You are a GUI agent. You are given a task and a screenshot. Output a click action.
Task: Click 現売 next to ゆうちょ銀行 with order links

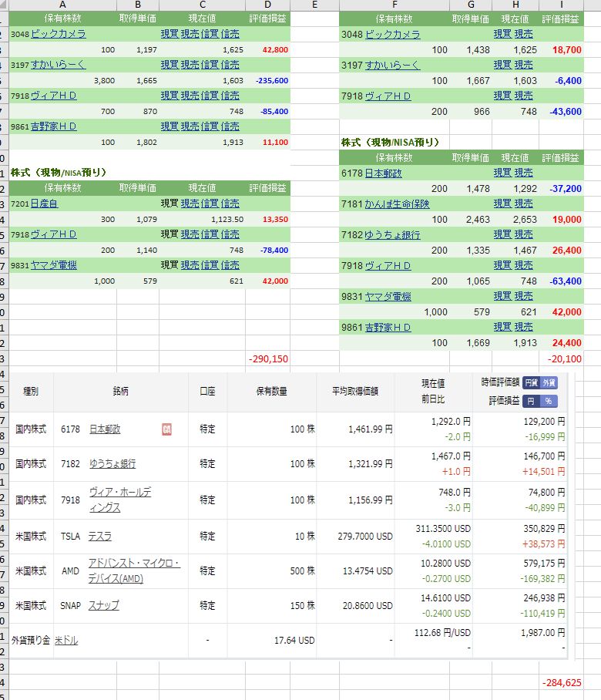523,234
